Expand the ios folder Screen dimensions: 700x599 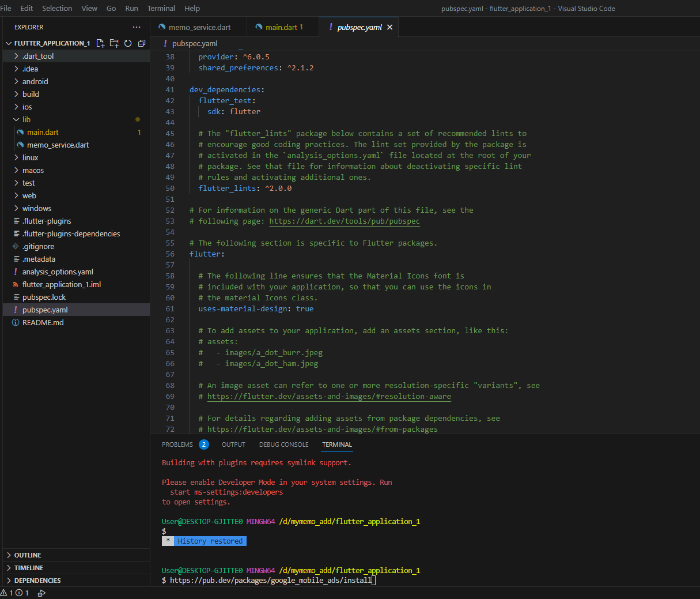point(16,107)
